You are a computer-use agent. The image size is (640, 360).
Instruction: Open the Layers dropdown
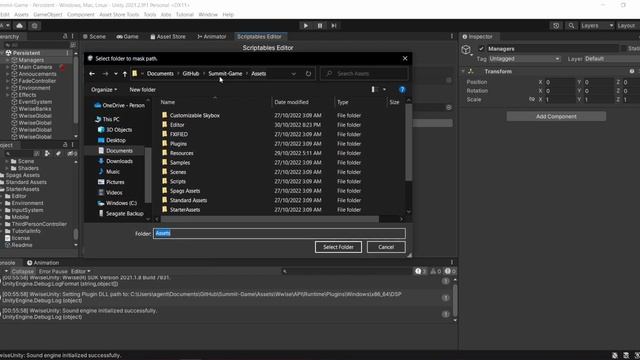click(597, 26)
